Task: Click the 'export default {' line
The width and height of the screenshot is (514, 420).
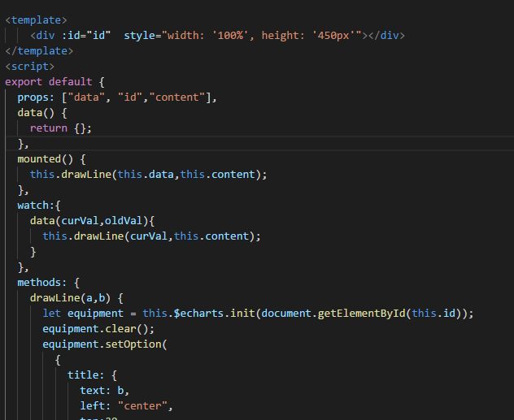Action: click(54, 82)
